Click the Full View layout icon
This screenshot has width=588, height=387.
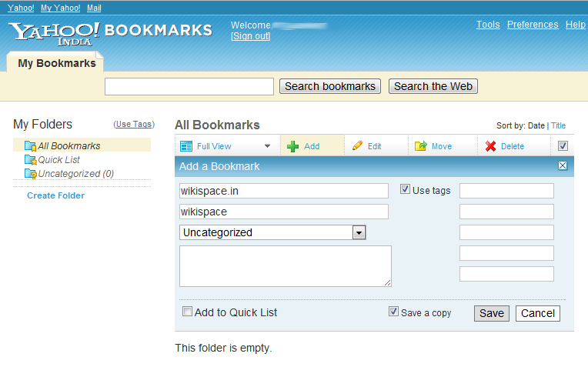point(186,146)
